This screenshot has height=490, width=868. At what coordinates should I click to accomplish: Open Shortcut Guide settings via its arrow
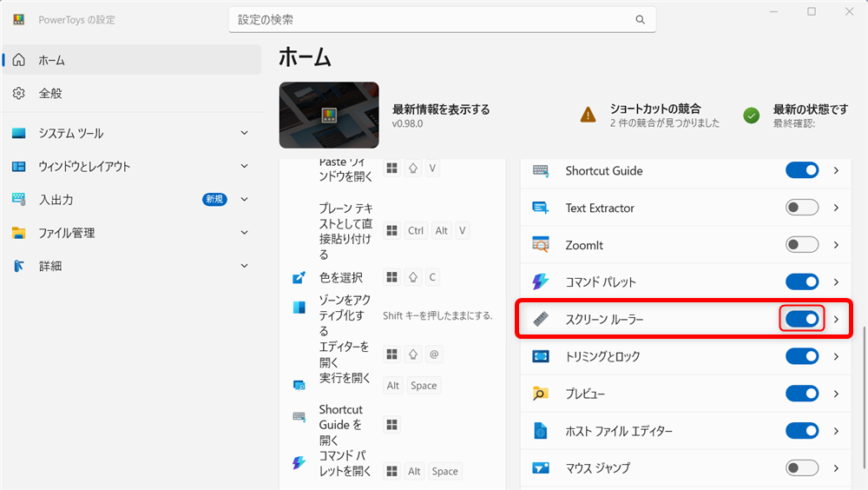[x=836, y=171]
